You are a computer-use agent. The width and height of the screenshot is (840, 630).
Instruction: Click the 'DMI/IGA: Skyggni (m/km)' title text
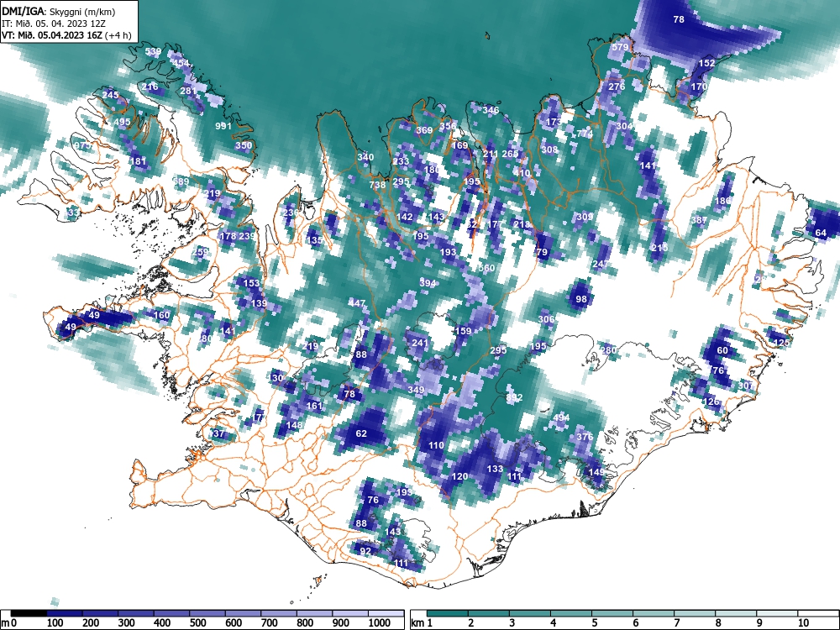click(x=59, y=11)
